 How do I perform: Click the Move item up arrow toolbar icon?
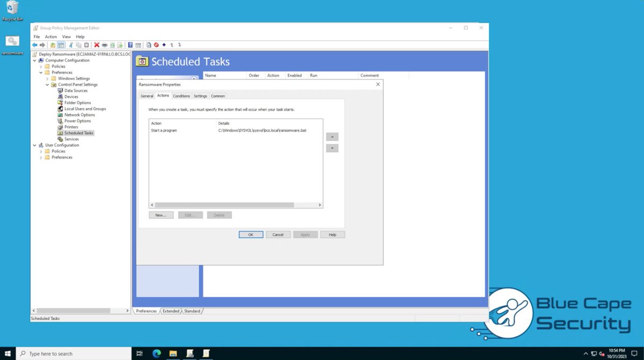point(172,45)
